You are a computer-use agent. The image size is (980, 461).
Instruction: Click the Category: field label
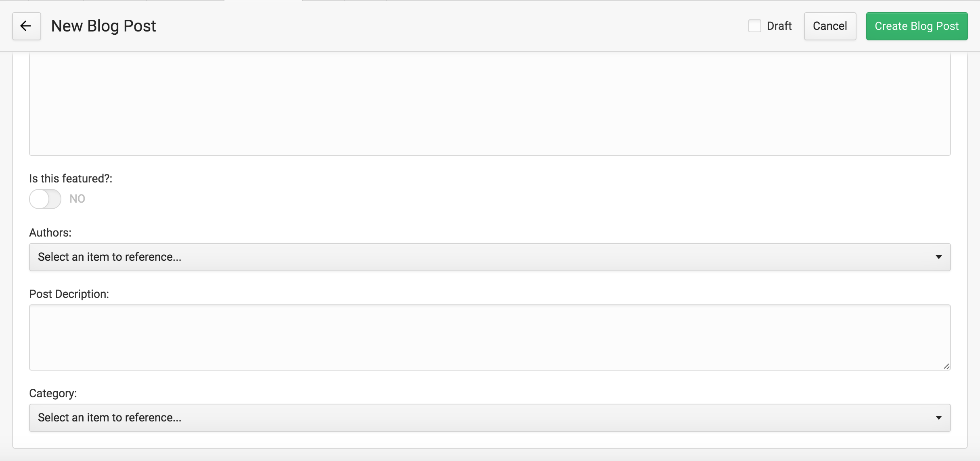pos(53,393)
